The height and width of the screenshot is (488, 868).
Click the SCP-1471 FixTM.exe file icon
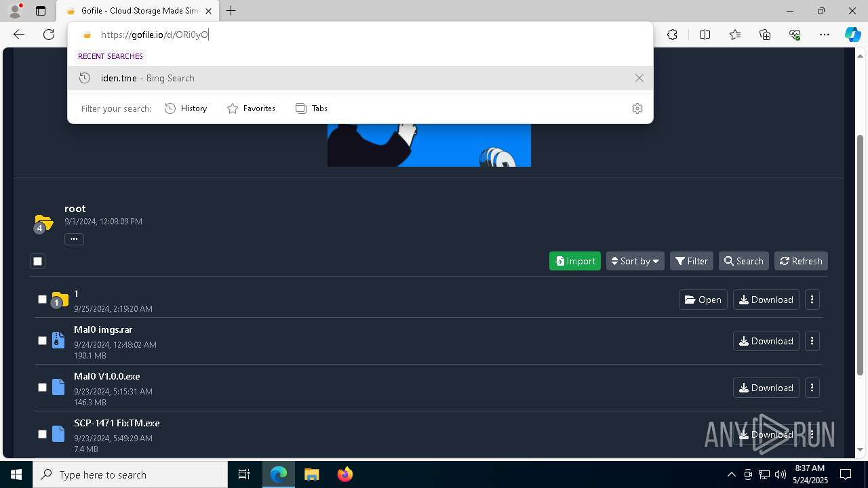[x=58, y=434]
